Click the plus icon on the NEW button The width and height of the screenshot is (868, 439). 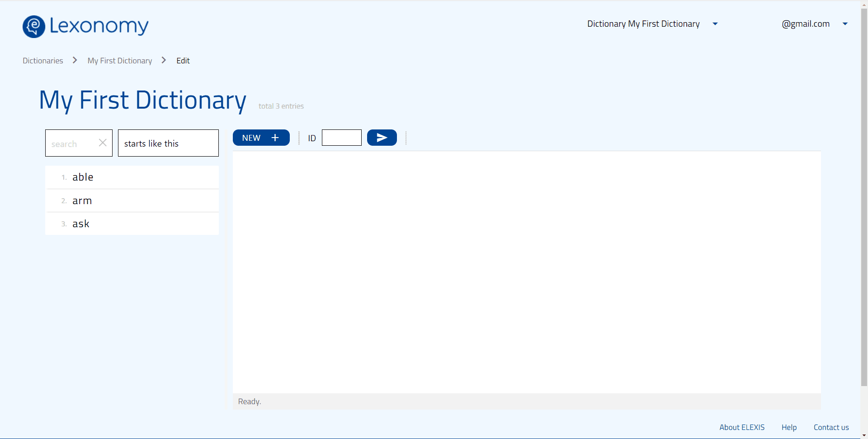[274, 138]
